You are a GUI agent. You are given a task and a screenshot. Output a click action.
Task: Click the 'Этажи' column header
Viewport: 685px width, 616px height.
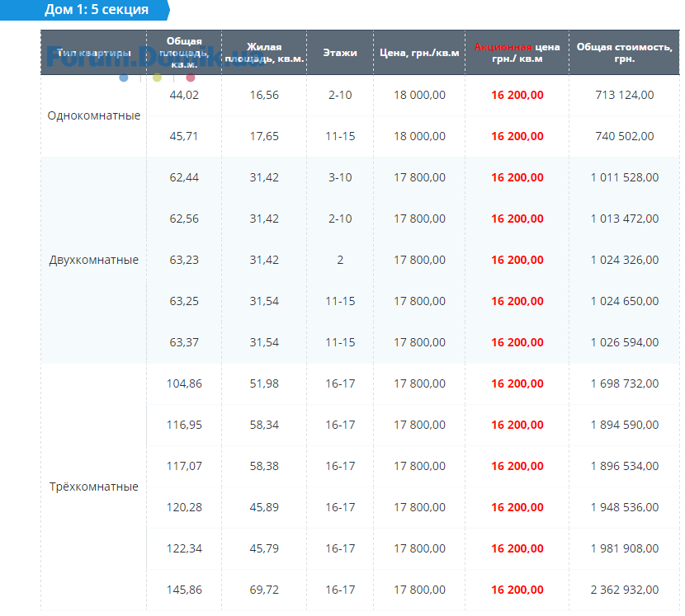(x=340, y=53)
